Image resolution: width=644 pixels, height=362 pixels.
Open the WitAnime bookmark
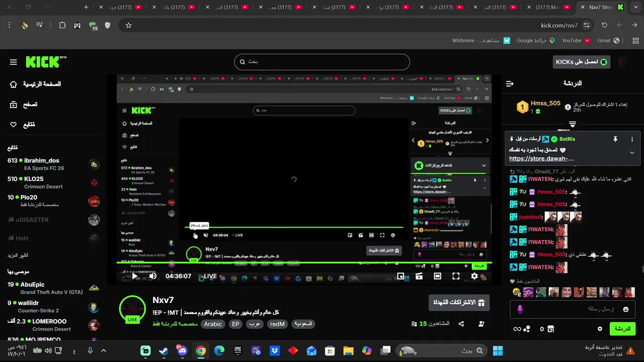click(481, 40)
